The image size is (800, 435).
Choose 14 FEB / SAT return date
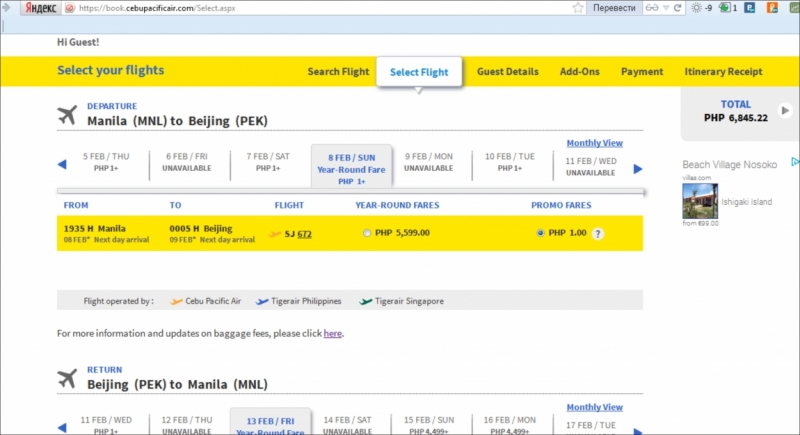pos(348,425)
